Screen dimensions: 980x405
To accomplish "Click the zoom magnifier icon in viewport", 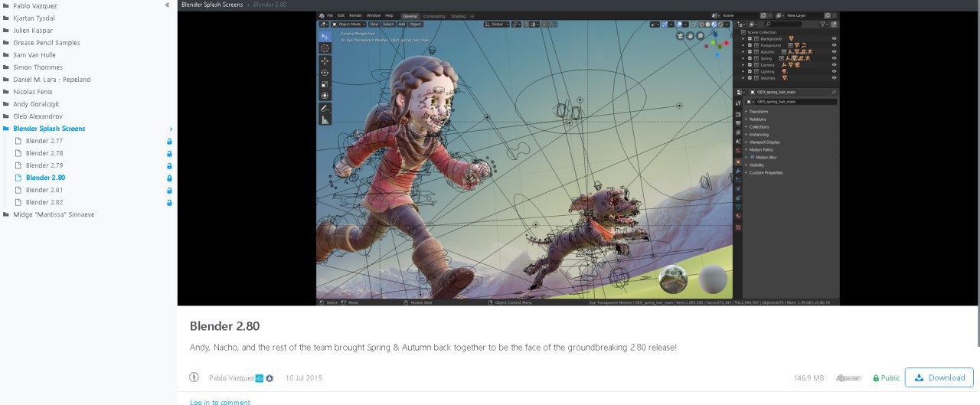I will [700, 35].
